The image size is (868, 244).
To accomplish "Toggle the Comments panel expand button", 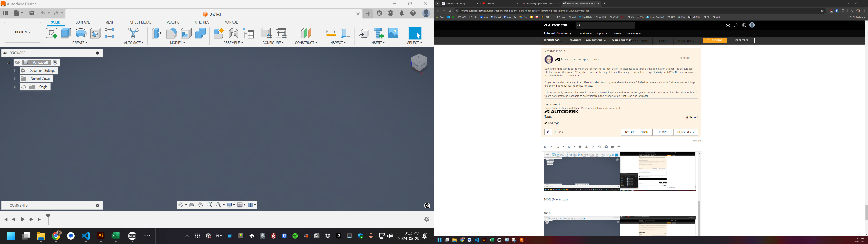I will (97, 206).
